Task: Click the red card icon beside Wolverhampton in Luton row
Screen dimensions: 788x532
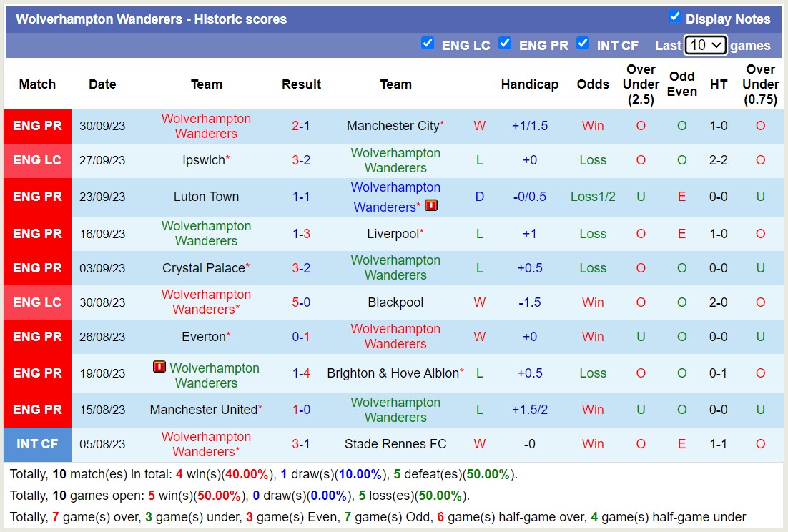Action: click(x=432, y=205)
